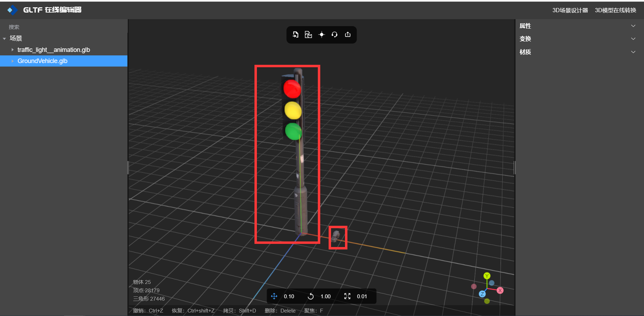Open 3D模型在线转换 link
The image size is (644, 316).
pyautogui.click(x=615, y=10)
